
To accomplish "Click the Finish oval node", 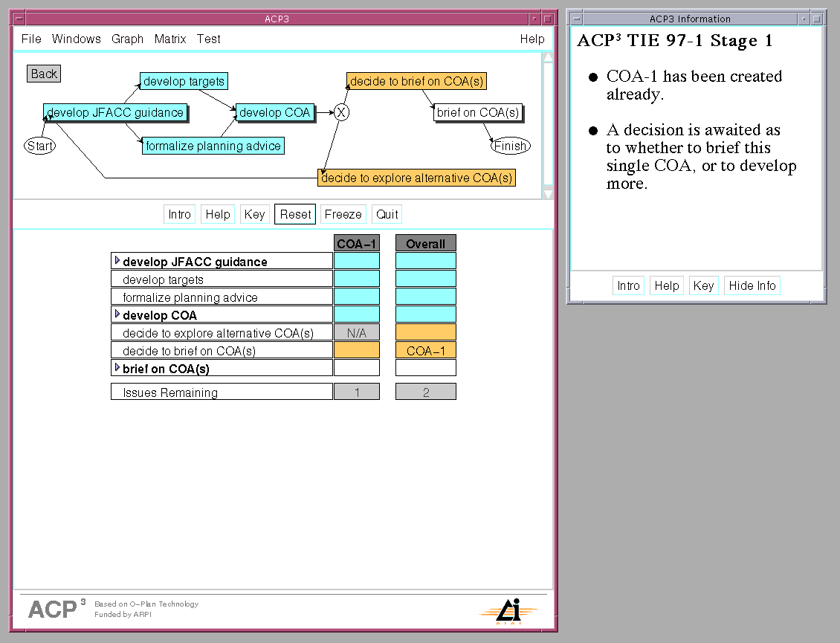I will tap(510, 146).
